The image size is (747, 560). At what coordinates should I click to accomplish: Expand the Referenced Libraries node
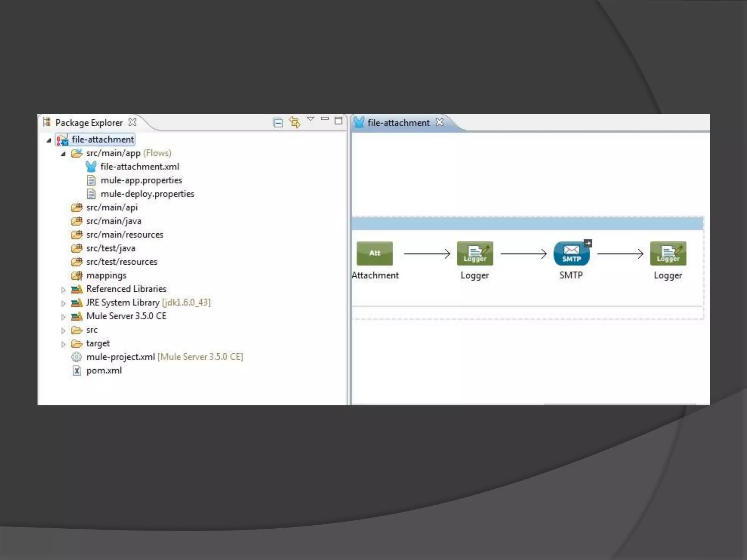(x=63, y=290)
